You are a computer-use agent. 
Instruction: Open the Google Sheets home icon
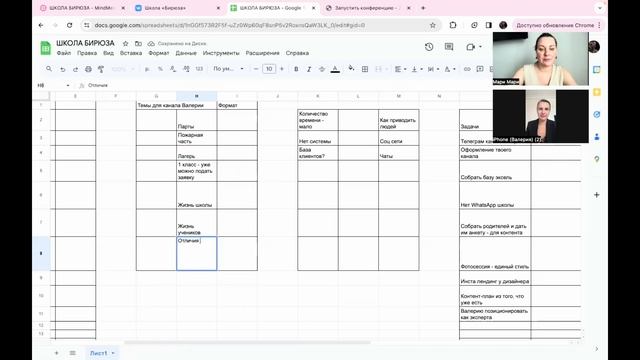[x=45, y=48]
